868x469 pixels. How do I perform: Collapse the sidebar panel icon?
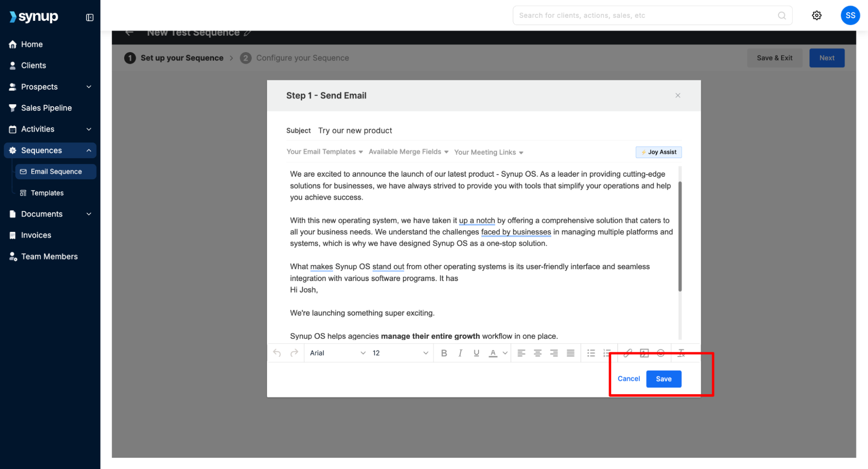pos(89,17)
